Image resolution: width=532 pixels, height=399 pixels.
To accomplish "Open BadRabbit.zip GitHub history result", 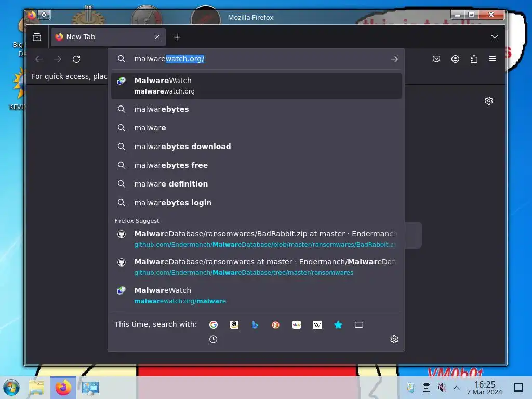I will click(x=256, y=239).
